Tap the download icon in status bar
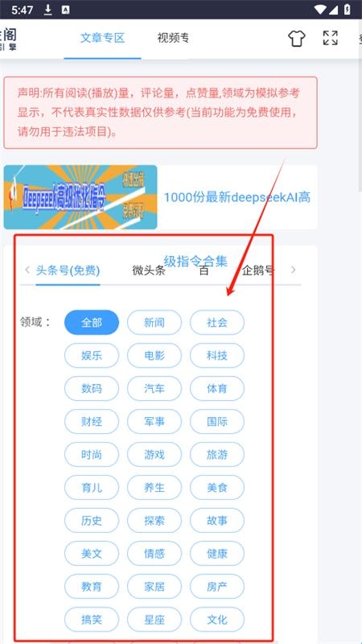Viewport: 362px width, 644px height. [x=48, y=10]
